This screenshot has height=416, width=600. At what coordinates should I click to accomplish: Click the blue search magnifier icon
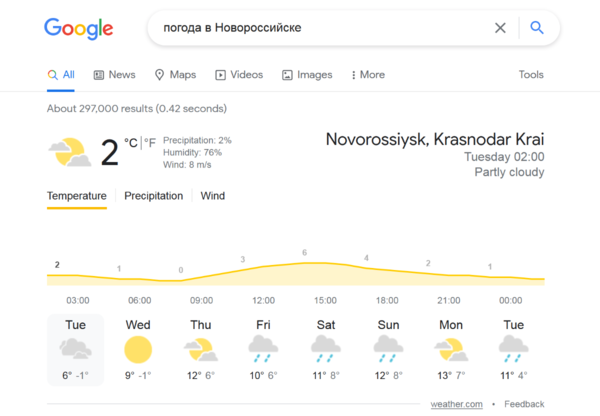[537, 28]
